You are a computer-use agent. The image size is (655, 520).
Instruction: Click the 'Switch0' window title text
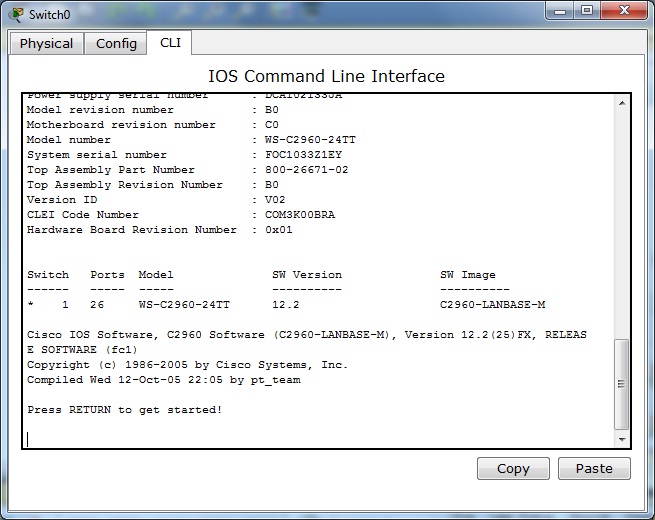(x=49, y=15)
